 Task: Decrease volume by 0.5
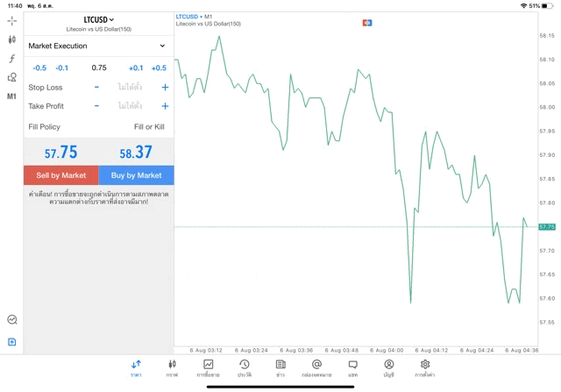[39, 68]
